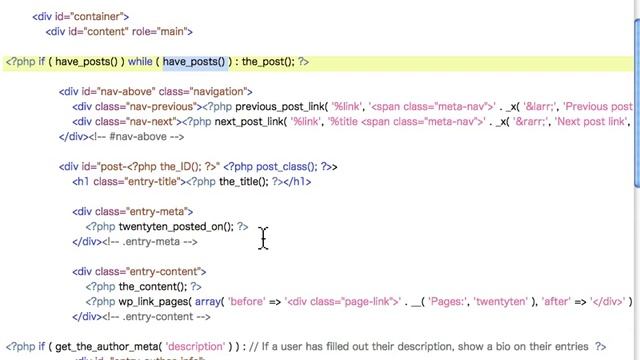Click the 'div id="nav-above"' line

(x=156, y=92)
